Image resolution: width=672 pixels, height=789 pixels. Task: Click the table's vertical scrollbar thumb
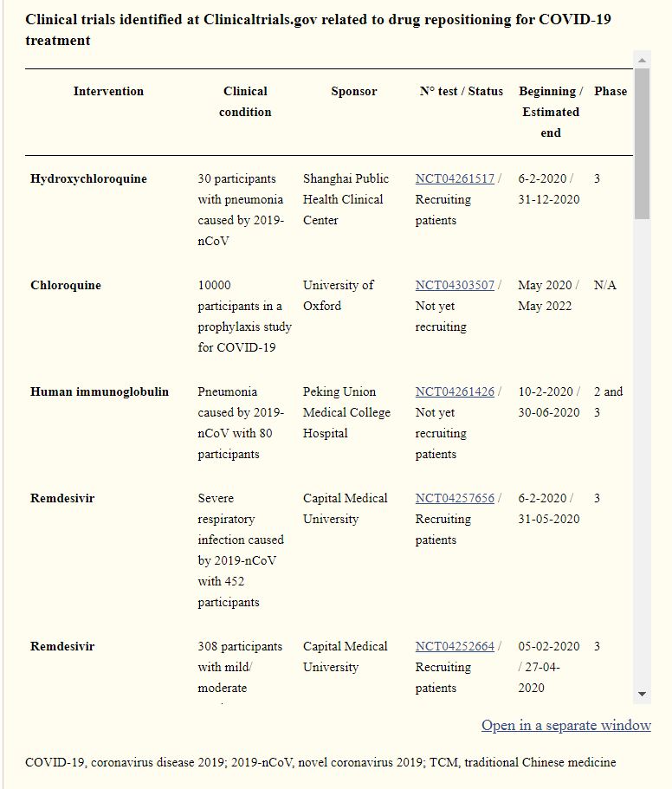coord(642,143)
